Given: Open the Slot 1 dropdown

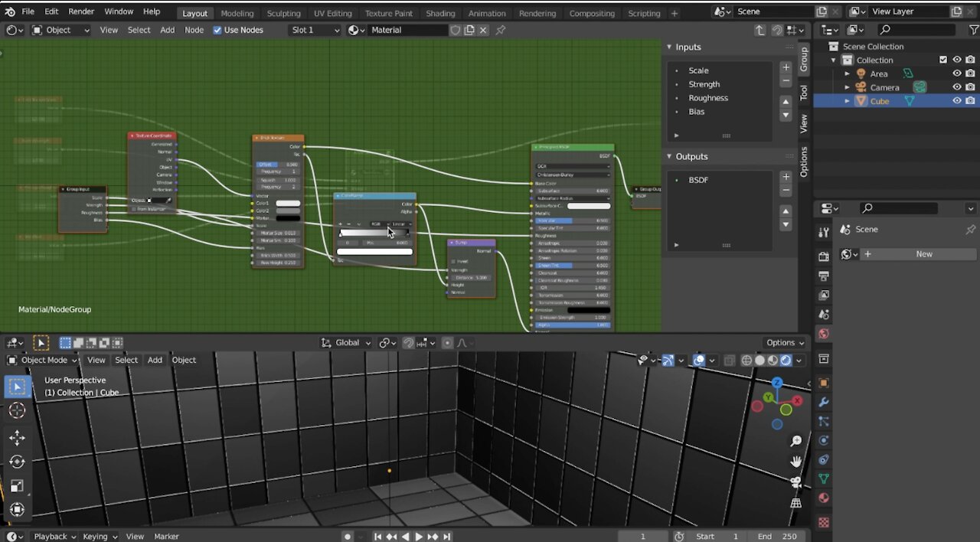Looking at the screenshot, I should click(315, 30).
